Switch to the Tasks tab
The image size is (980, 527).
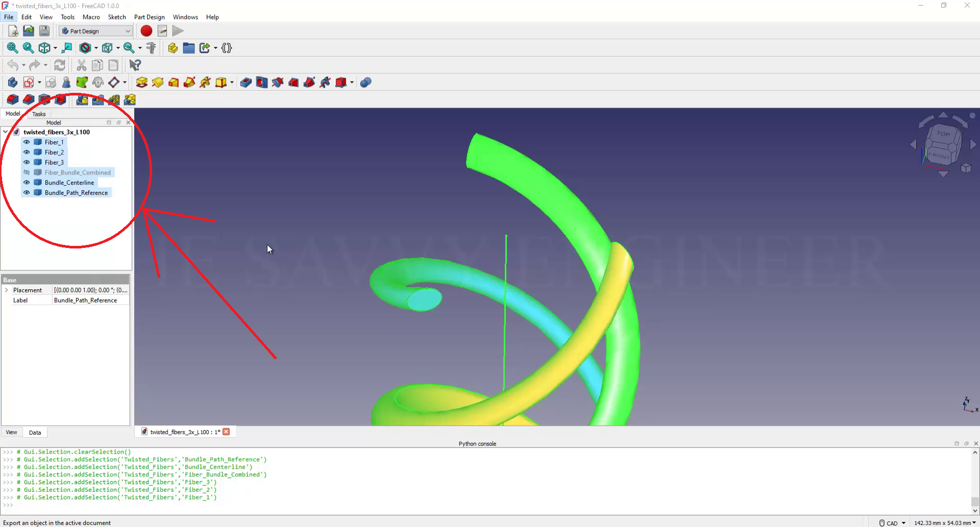39,114
